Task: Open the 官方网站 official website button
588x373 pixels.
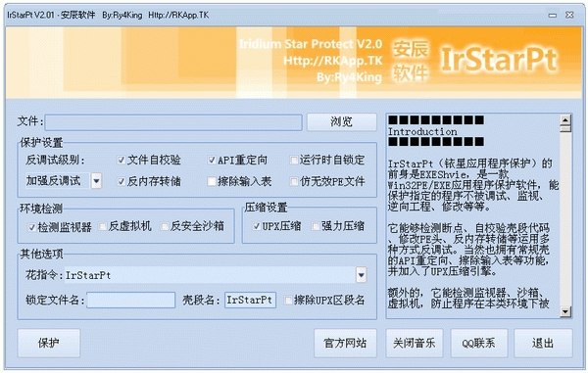Action: 345,343
